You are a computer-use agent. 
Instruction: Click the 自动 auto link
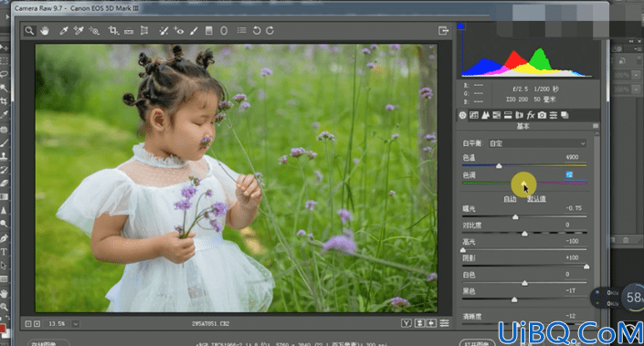510,199
